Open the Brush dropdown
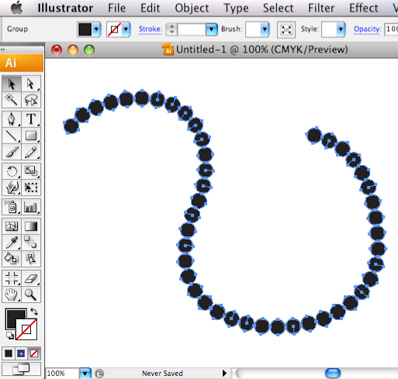 click(x=265, y=29)
